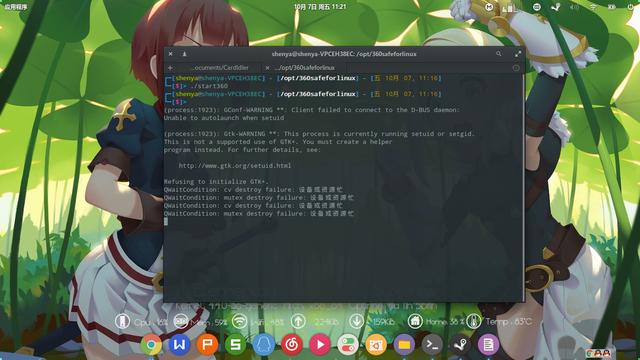Click the terminal cursor block
The width and height of the screenshot is (640, 360).
[x=166, y=222]
